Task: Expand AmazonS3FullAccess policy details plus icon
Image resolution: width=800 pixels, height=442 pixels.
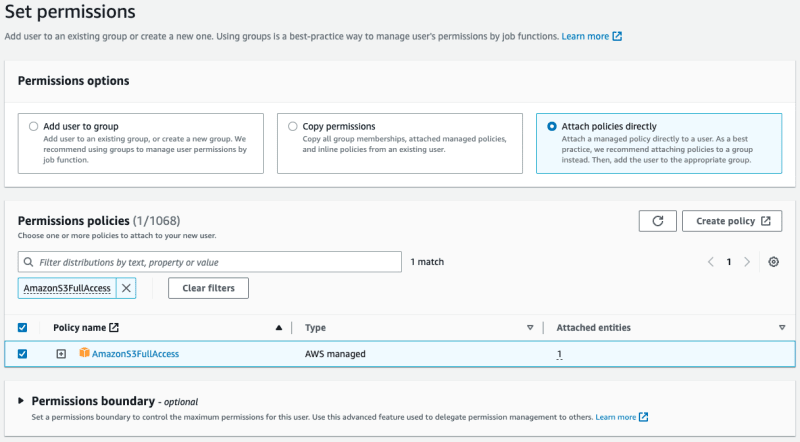Action: [x=61, y=354]
